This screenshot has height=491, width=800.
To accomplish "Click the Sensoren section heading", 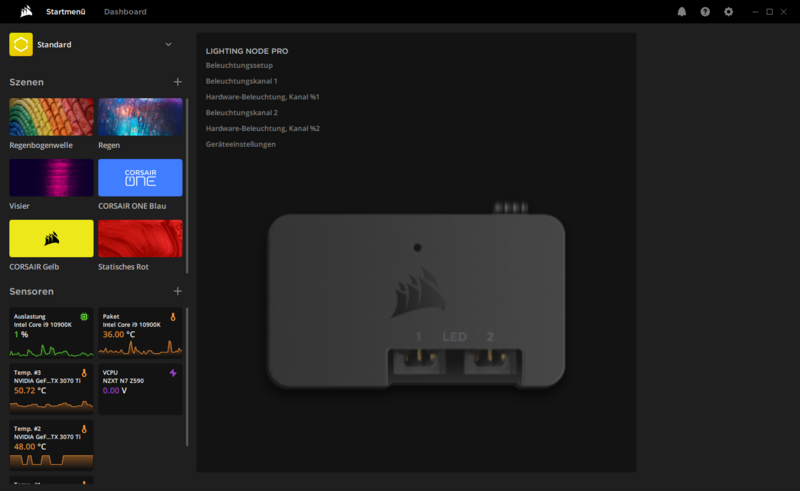I will [31, 291].
